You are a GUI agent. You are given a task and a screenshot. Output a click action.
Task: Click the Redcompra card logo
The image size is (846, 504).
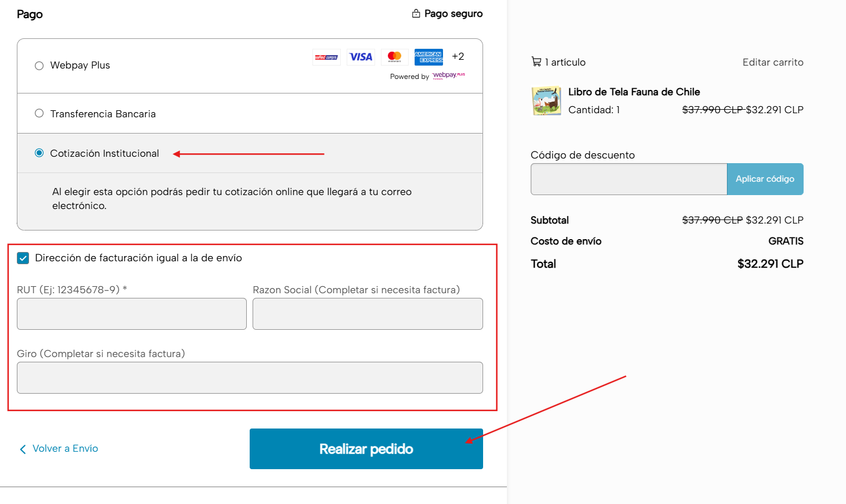click(x=326, y=57)
